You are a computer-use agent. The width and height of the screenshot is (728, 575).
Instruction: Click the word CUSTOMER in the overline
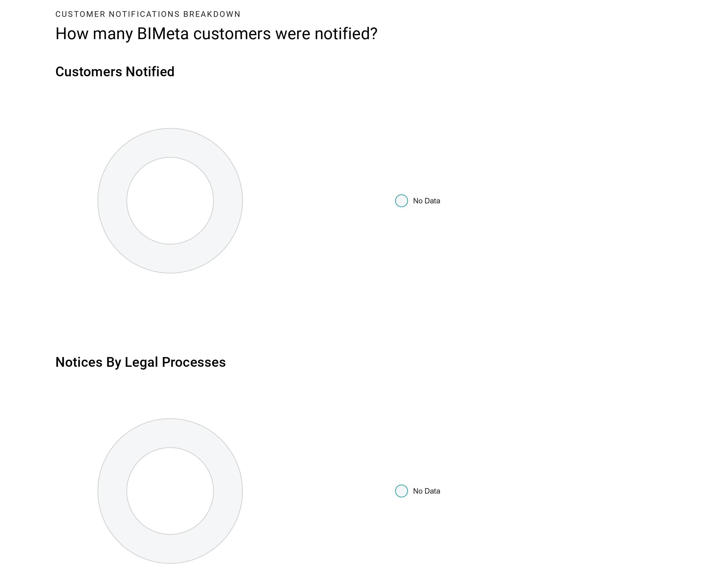(81, 14)
